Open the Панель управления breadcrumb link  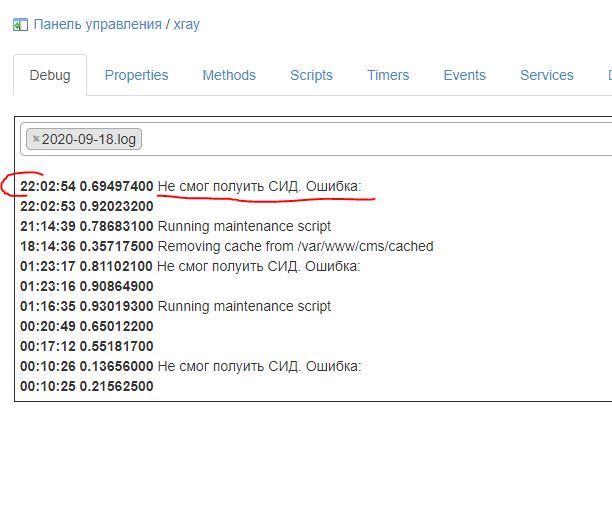(x=98, y=24)
